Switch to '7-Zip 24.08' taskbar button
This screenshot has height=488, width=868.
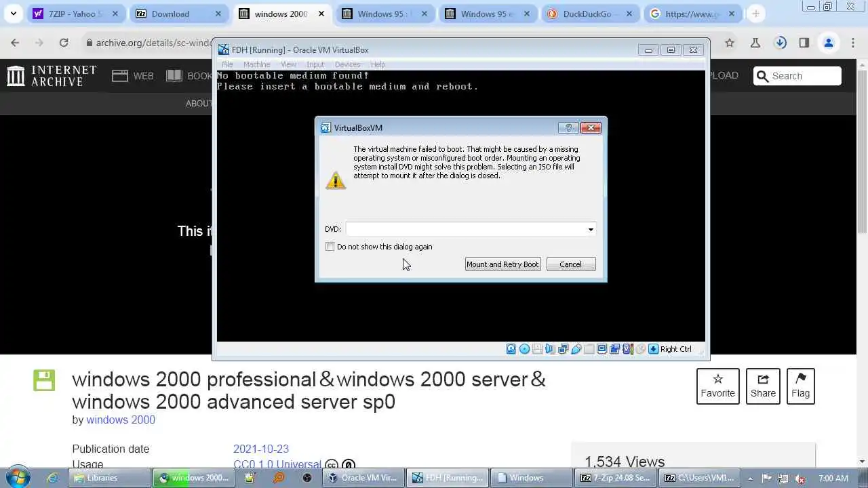pos(617,478)
